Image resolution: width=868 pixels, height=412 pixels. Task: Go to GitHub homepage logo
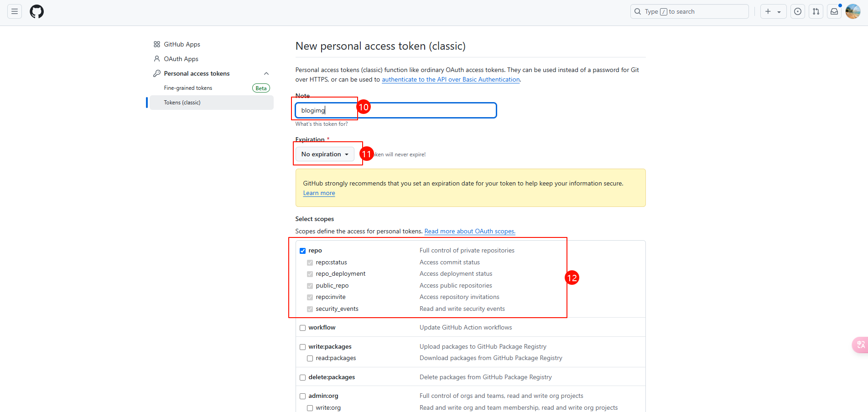click(37, 11)
